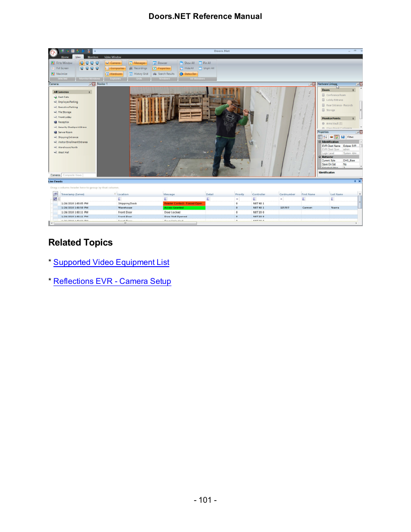Open Reflections EVR - Camera Setup link

click(x=112, y=281)
